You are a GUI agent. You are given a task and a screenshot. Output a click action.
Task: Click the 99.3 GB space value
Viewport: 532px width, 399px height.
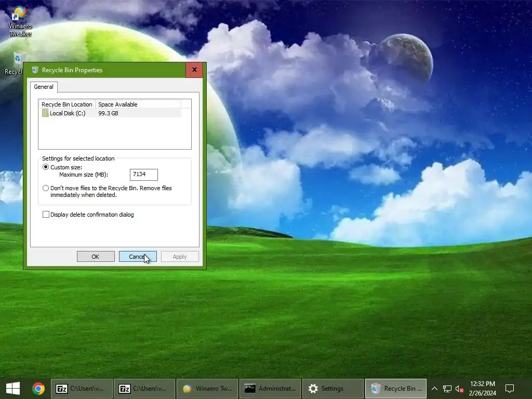pos(108,113)
